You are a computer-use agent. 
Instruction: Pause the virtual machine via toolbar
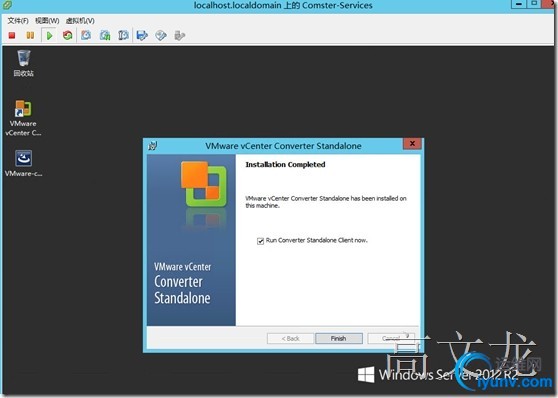coord(30,35)
